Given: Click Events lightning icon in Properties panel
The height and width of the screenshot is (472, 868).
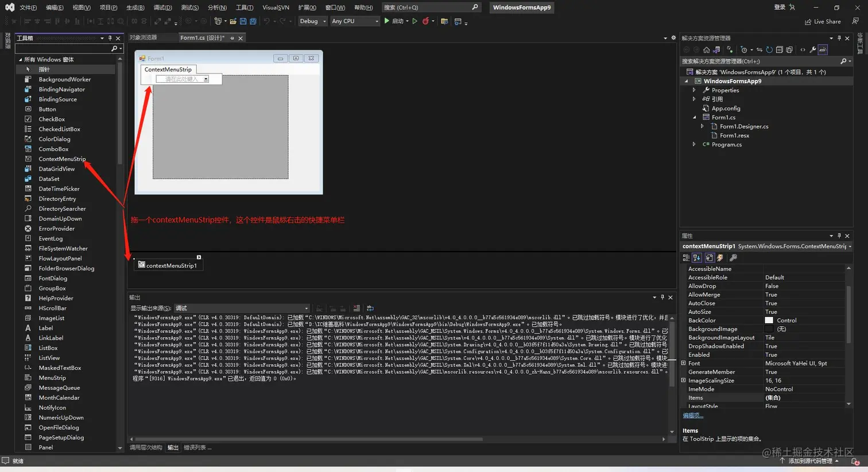Looking at the screenshot, I should point(720,258).
